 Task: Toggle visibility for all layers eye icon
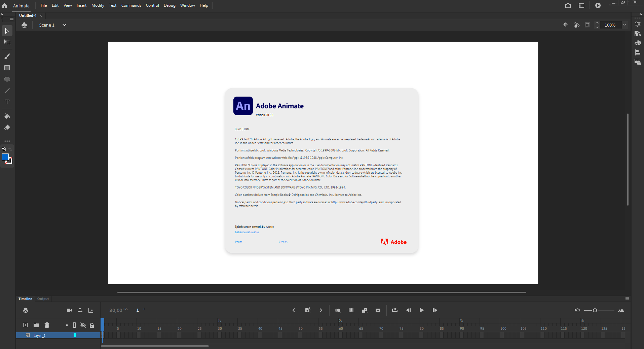click(x=83, y=325)
